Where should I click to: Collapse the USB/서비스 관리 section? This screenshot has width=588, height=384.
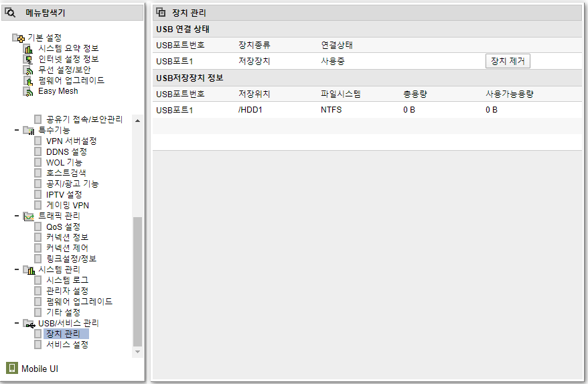pyautogui.click(x=17, y=323)
